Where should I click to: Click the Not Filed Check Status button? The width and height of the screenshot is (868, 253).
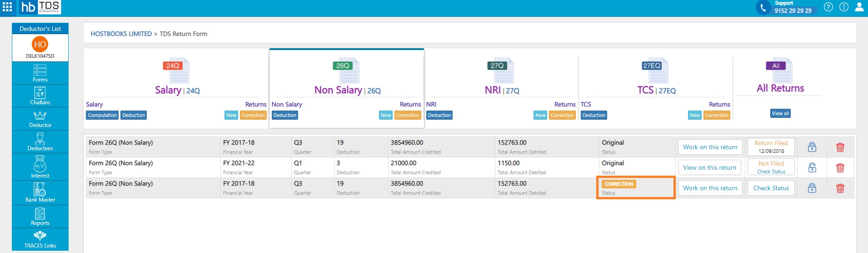tap(771, 167)
